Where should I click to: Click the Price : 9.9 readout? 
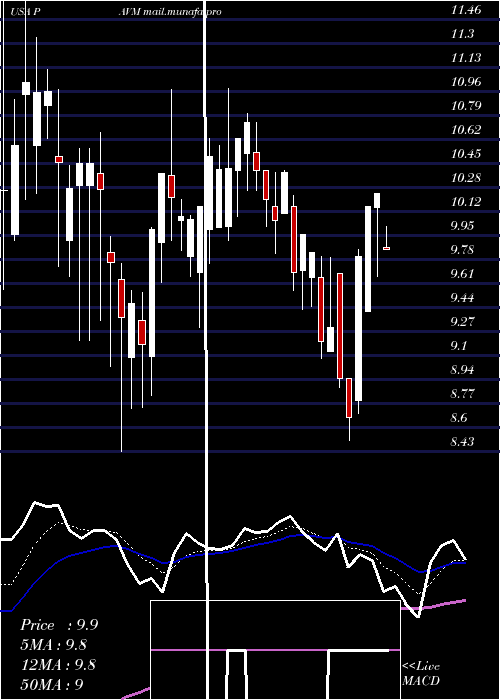click(x=59, y=625)
